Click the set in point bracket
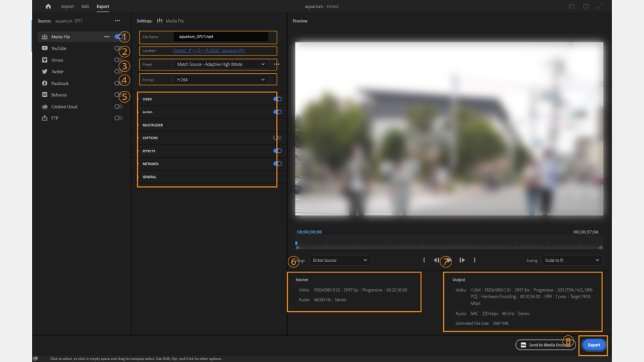This screenshot has height=362, width=644. tap(424, 260)
